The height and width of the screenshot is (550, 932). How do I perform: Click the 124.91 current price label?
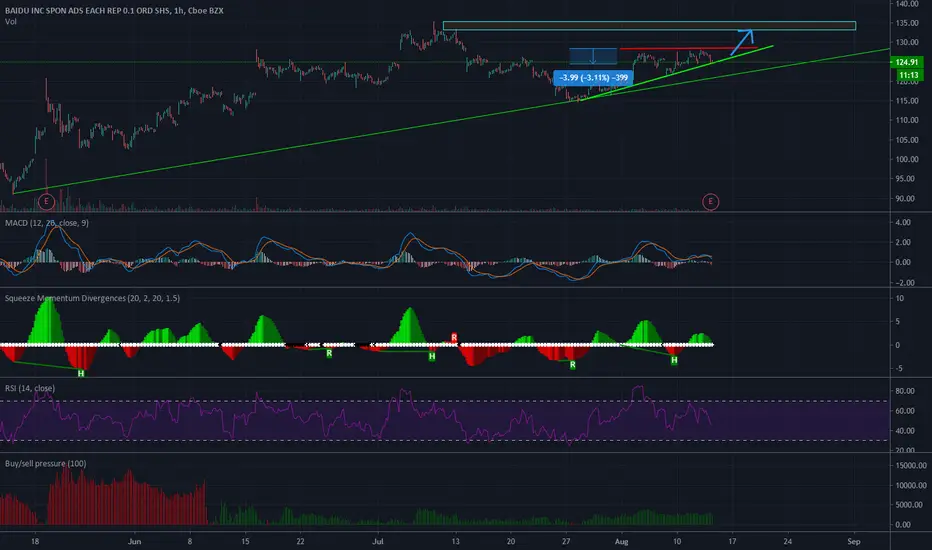(906, 62)
